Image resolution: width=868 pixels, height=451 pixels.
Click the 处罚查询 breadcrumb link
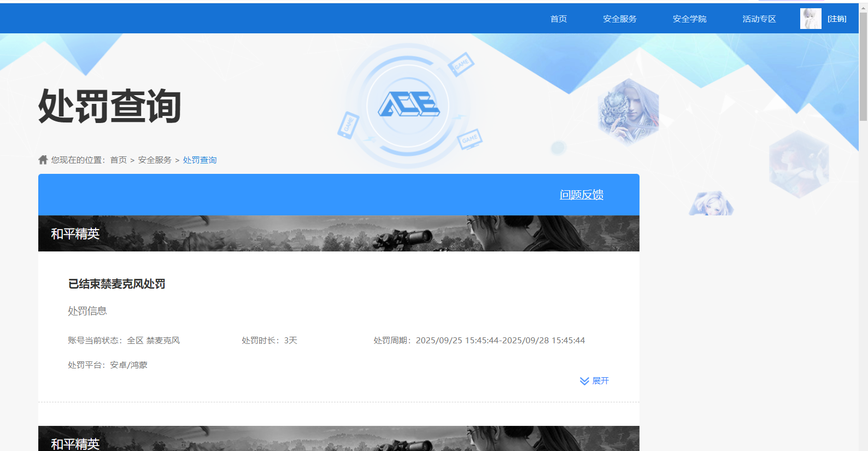[200, 160]
